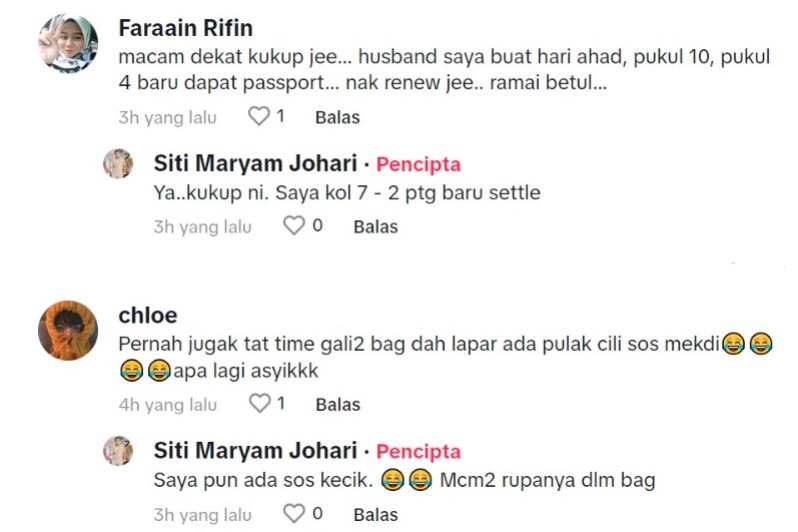
Task: Open Siti Maryam Johari's name on second reply
Action: (x=255, y=451)
